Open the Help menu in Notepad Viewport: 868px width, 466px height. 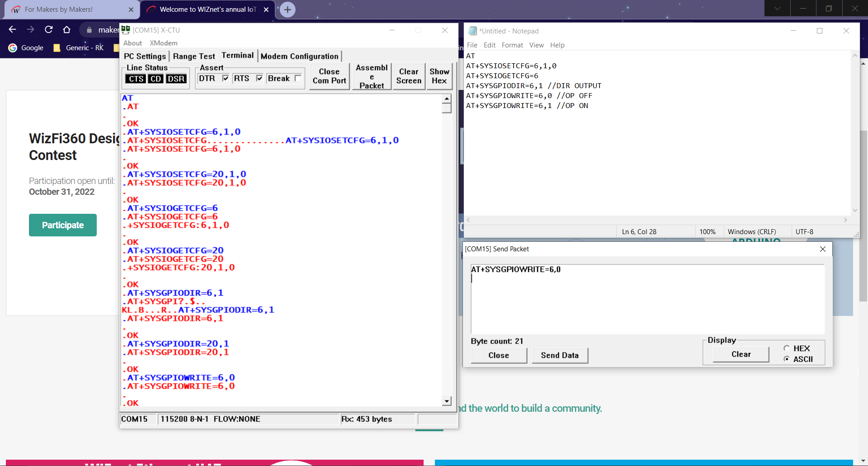557,45
